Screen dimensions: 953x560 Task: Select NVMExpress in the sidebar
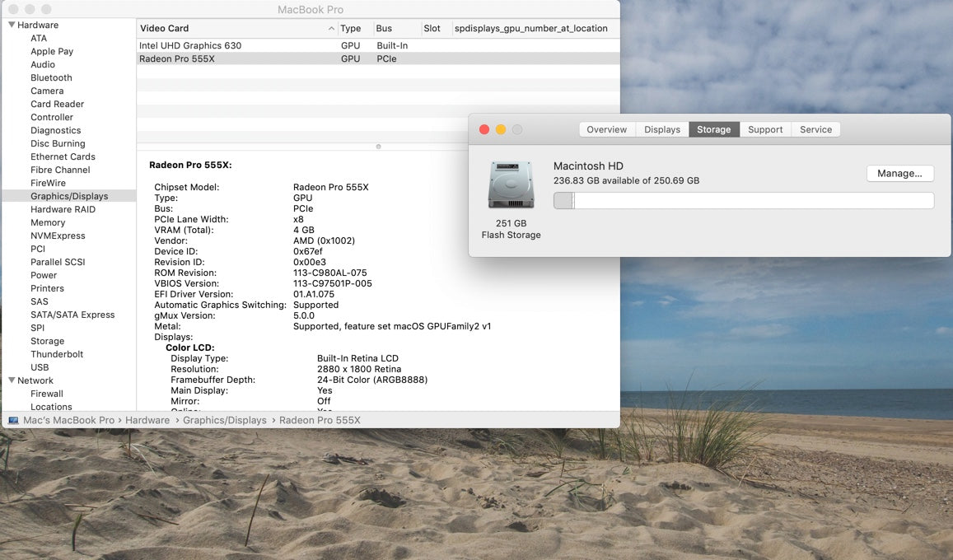coord(58,236)
